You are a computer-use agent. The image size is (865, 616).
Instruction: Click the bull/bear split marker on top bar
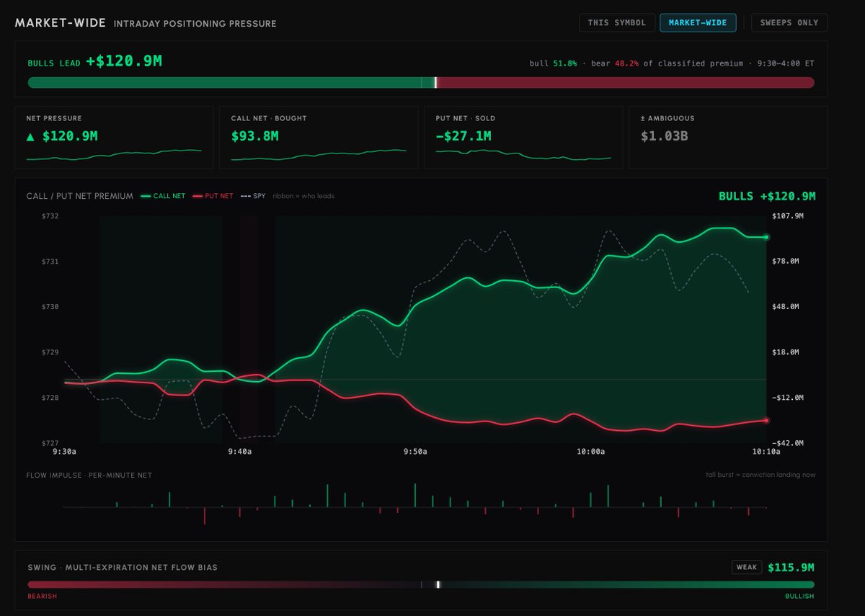click(x=435, y=83)
